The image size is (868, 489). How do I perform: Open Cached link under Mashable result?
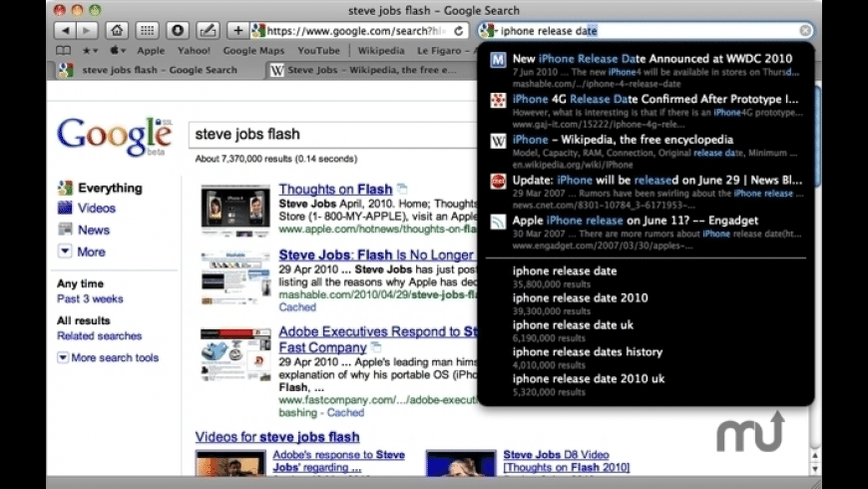click(297, 307)
